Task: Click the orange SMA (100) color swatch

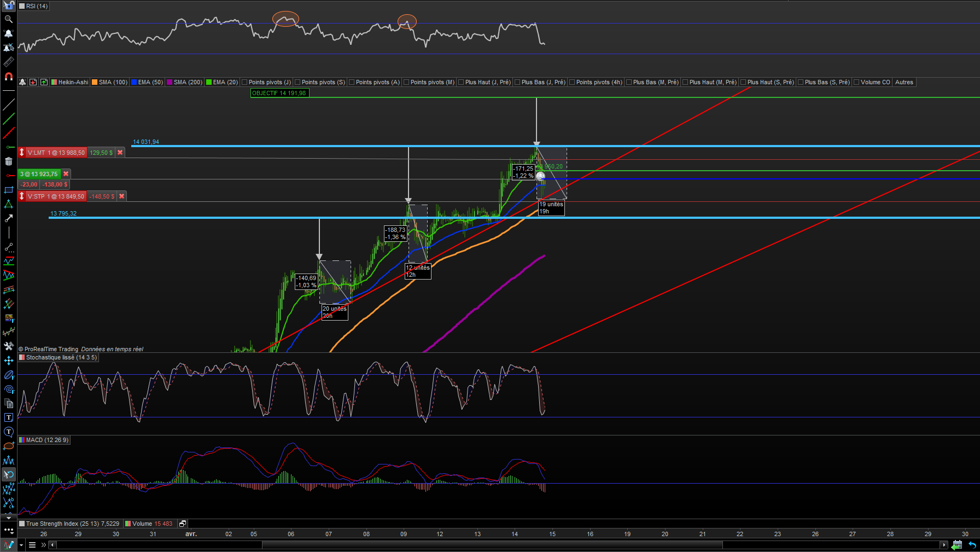Action: (x=95, y=82)
